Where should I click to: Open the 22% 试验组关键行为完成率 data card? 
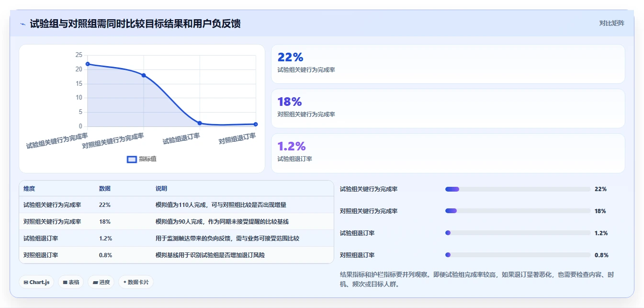click(x=448, y=64)
